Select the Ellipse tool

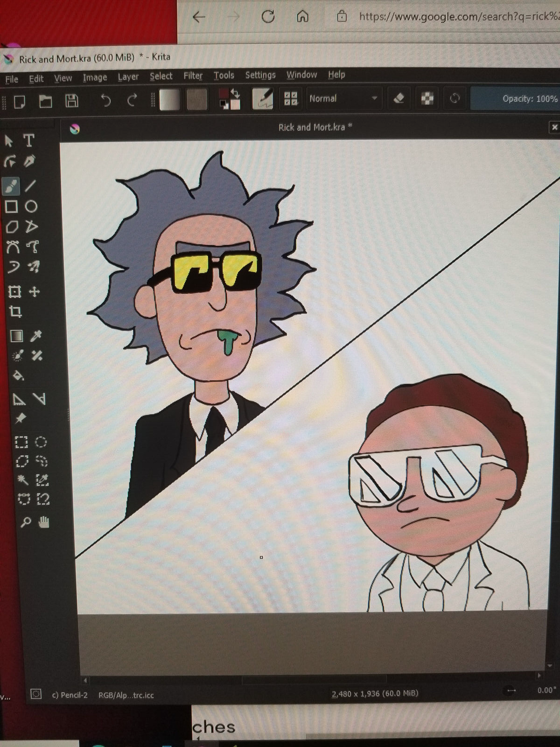[x=31, y=206]
